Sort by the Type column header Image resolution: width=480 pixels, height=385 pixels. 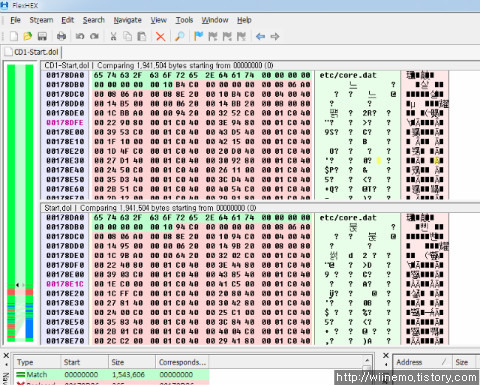tap(37, 362)
